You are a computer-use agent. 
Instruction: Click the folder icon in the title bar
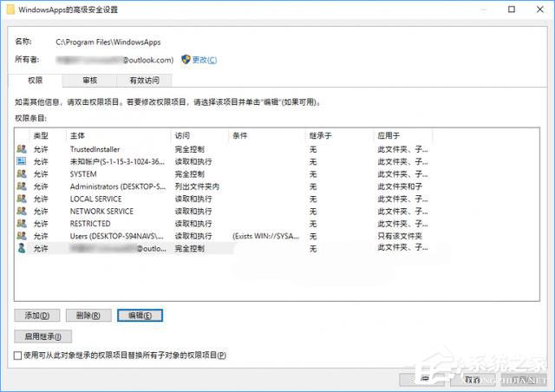(x=10, y=10)
